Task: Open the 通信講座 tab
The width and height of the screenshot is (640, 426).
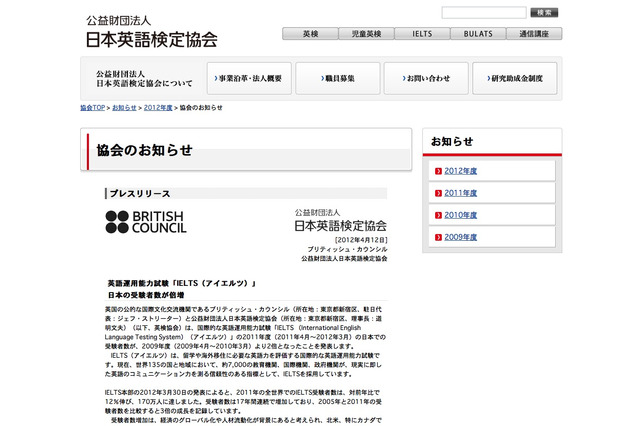Action: click(x=534, y=34)
